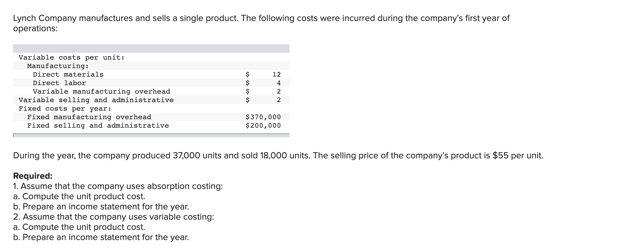Select the $370,000 fixed overhead value

point(263,117)
